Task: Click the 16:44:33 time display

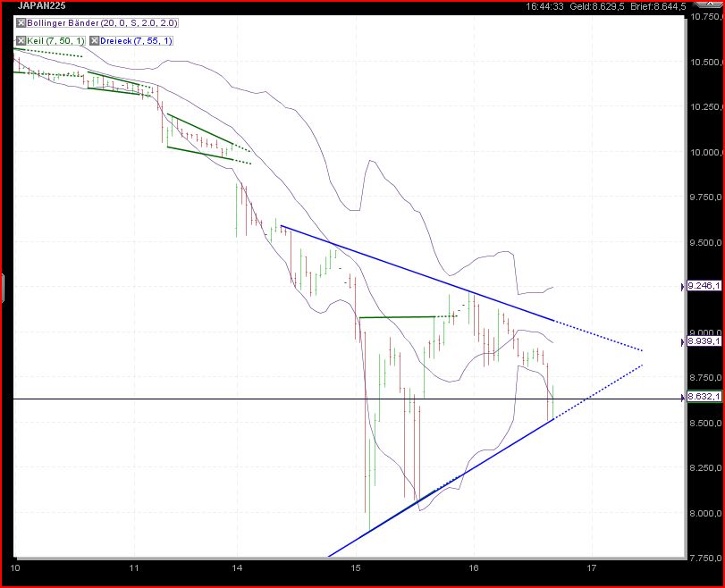Action: pyautogui.click(x=544, y=6)
